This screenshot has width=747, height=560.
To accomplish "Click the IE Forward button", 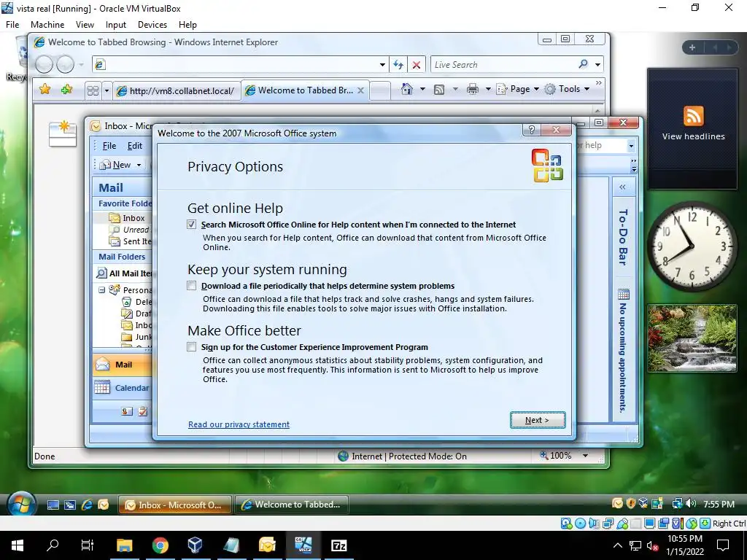I will click(65, 64).
